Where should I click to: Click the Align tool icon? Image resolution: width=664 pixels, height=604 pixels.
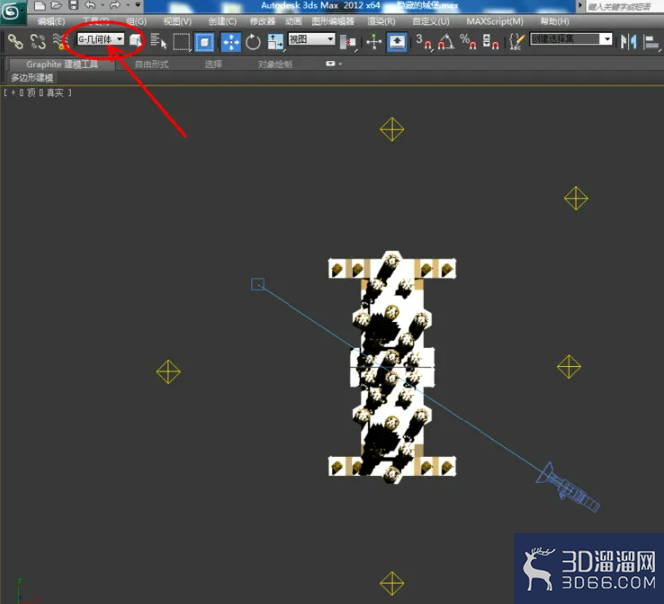[651, 42]
